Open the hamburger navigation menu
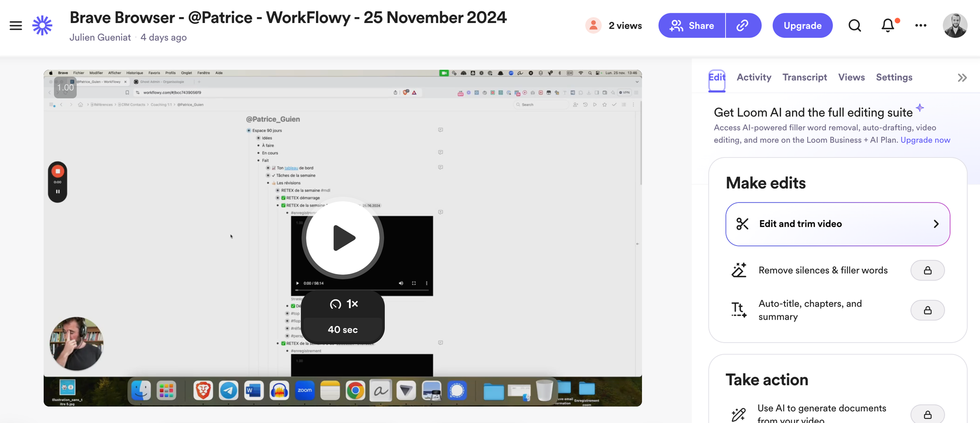The height and width of the screenshot is (423, 980). 16,25
